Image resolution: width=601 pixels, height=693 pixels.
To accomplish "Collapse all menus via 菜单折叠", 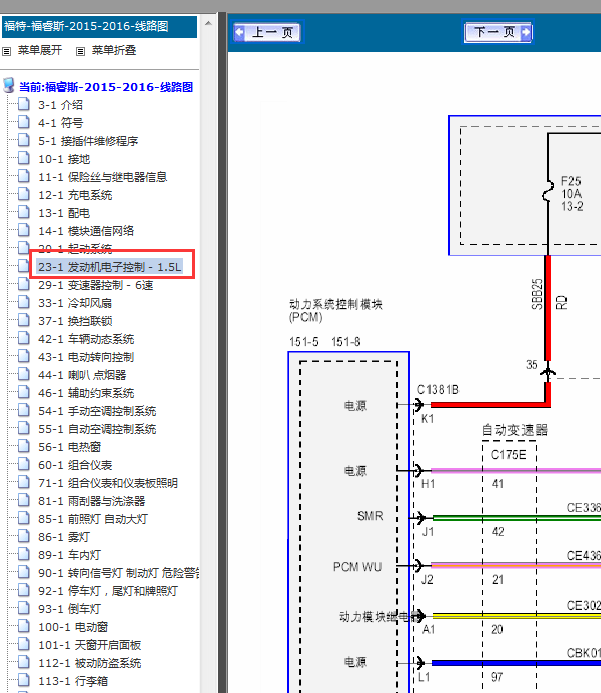I will coord(114,50).
